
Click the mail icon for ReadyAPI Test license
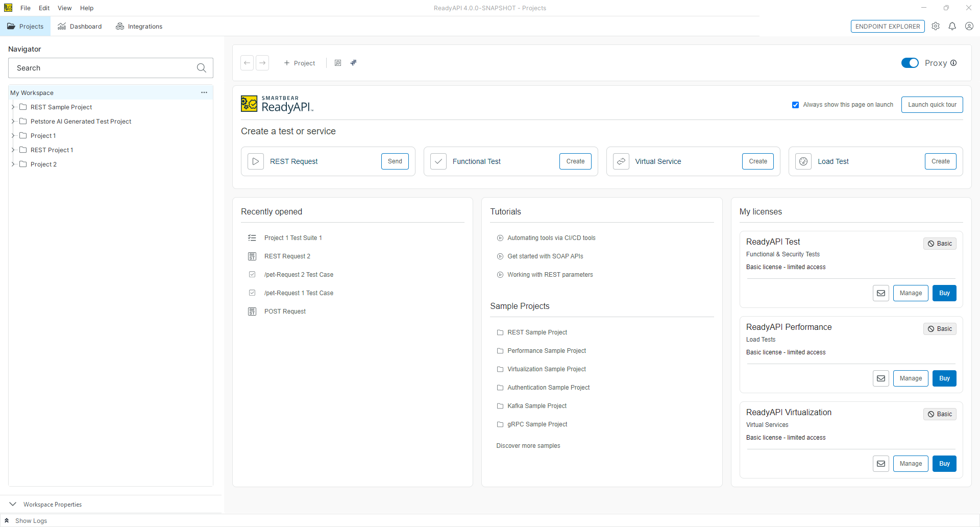point(881,293)
